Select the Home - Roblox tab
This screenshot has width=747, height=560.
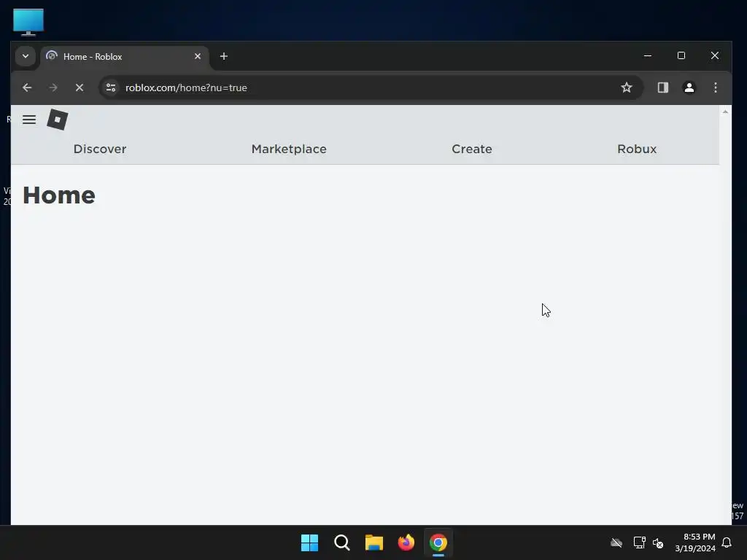click(125, 57)
